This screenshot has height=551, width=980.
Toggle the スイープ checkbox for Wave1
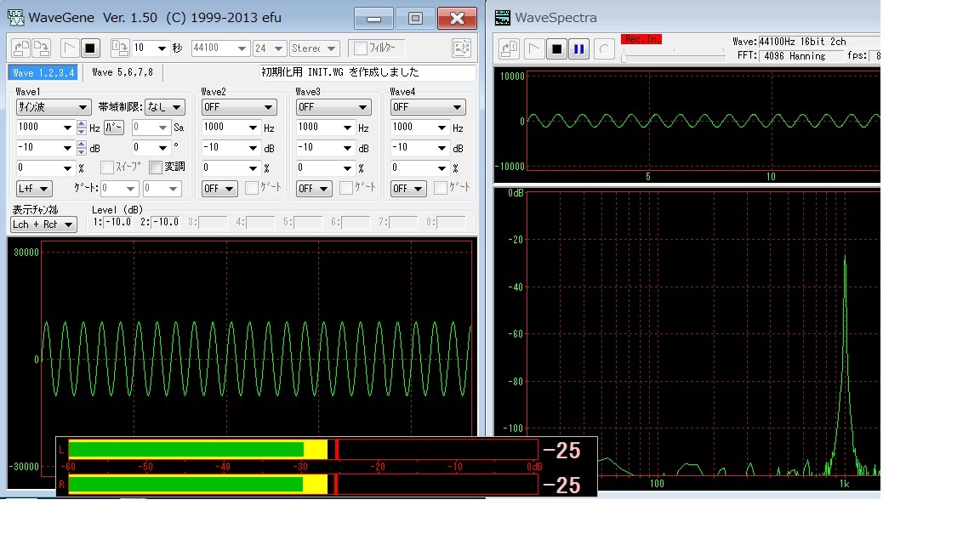(107, 168)
